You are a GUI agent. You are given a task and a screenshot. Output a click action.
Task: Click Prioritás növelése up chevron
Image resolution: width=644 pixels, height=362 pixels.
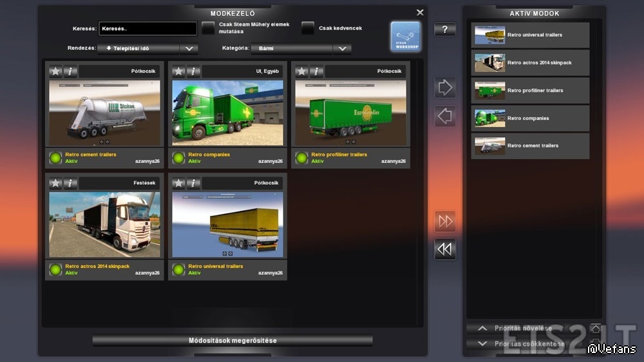482,329
